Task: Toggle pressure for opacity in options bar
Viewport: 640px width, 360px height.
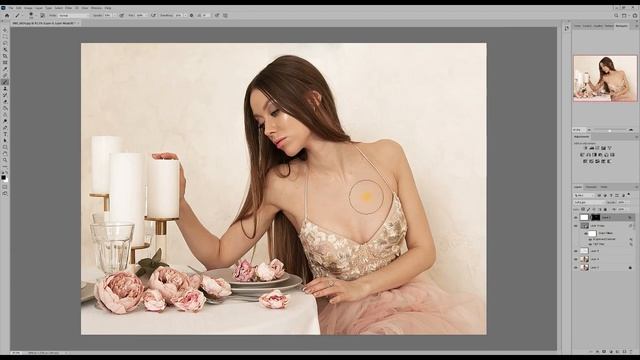Action: tap(122, 16)
